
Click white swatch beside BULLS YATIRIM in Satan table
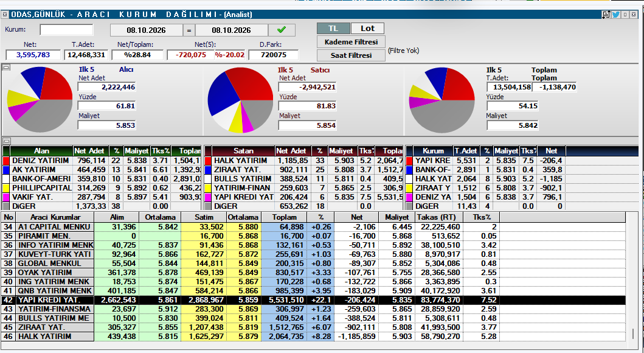coord(208,179)
